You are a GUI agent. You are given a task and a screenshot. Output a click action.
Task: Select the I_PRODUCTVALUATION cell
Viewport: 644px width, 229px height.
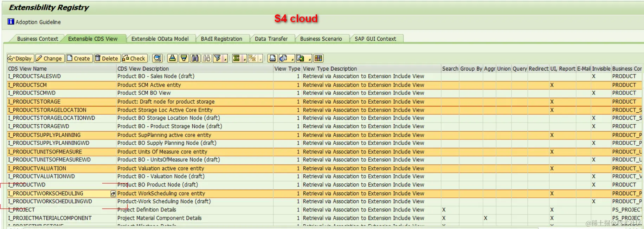pyautogui.click(x=62, y=169)
